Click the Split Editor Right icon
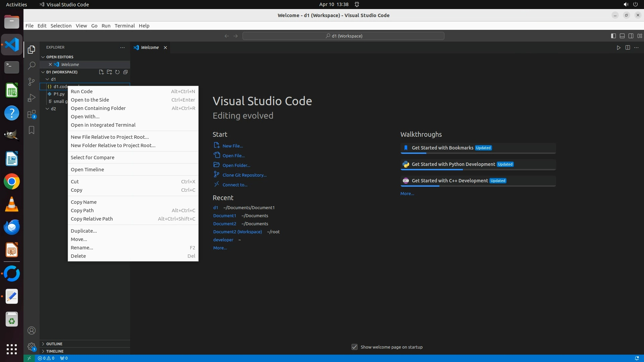Viewport: 644px width, 362px height. coord(628,48)
